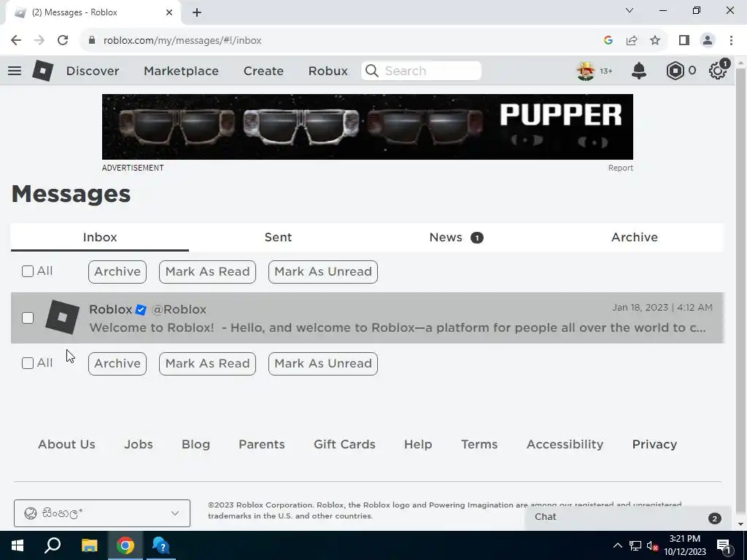Click the Roblox logo home icon
This screenshot has width=747, height=560.
(x=42, y=71)
